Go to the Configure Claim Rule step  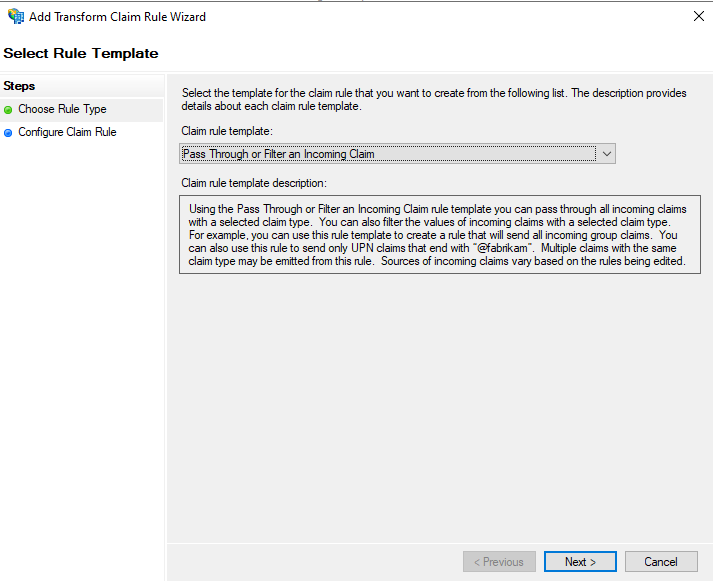pos(67,132)
